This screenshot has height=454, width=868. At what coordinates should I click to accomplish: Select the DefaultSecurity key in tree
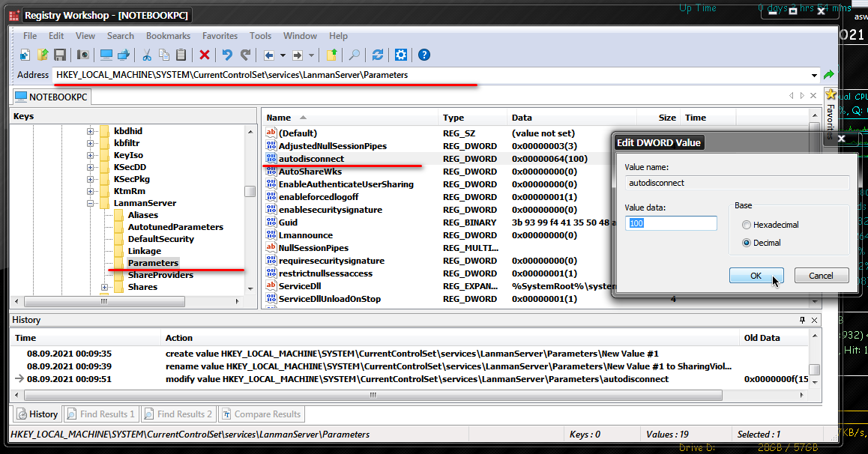160,239
